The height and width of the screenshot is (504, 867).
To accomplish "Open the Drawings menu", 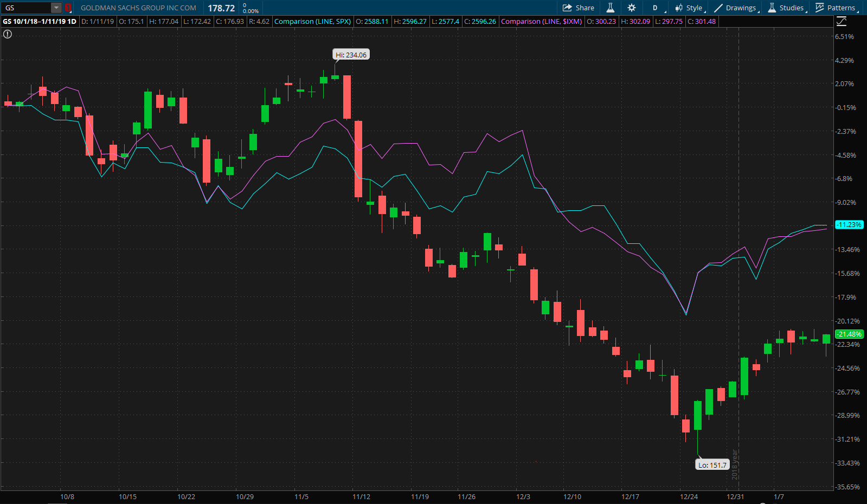I will pyautogui.click(x=736, y=8).
